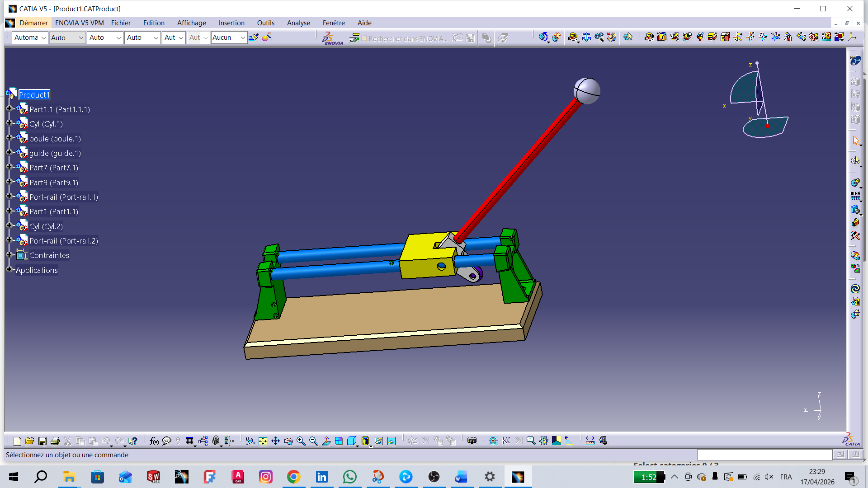Select Cyl (Cyl.2) in the tree
Viewport: 868px width, 488px height.
46,226
